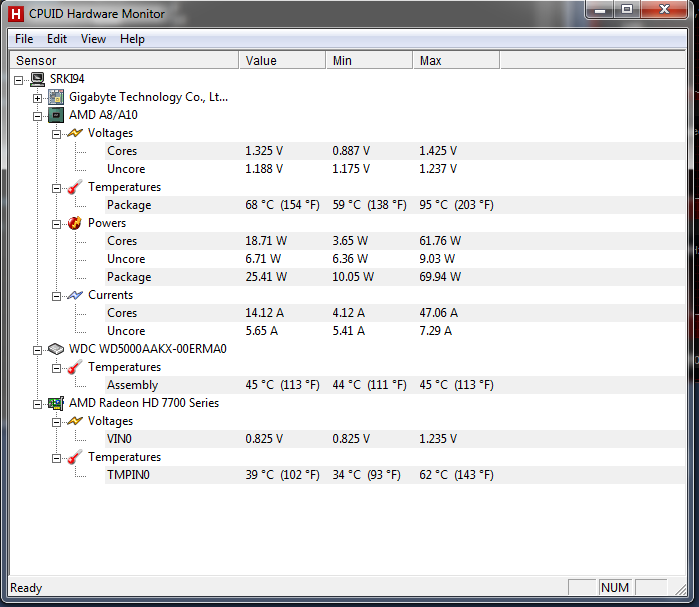Click the Powers flame icon
699x607 pixels.
pyautogui.click(x=75, y=223)
